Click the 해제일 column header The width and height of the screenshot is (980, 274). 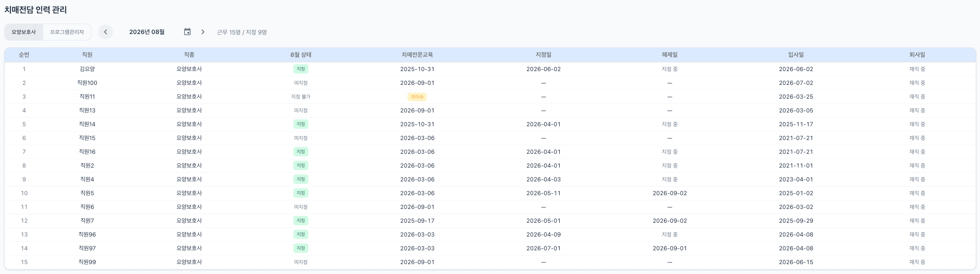pyautogui.click(x=669, y=55)
